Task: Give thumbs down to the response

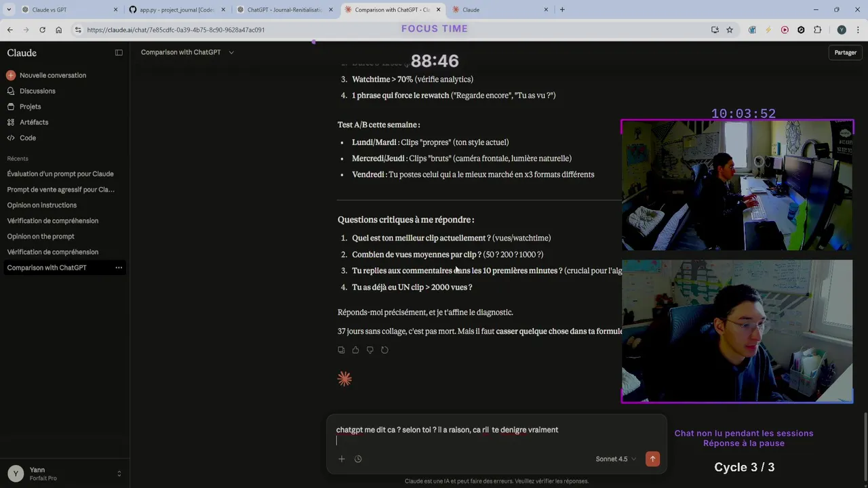Action: click(370, 350)
